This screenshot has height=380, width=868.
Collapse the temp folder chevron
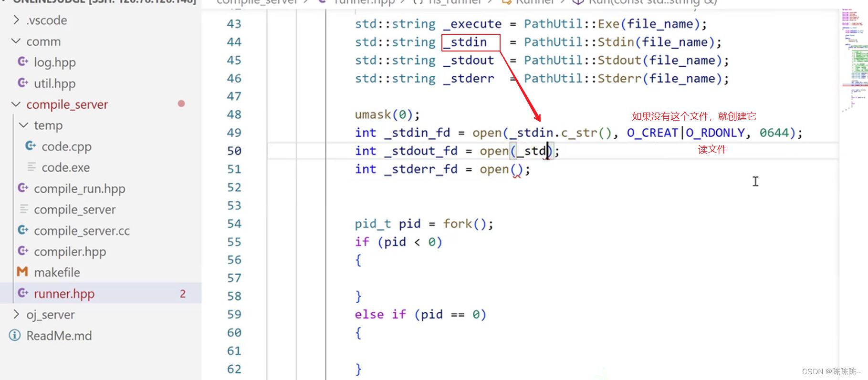[x=23, y=125]
